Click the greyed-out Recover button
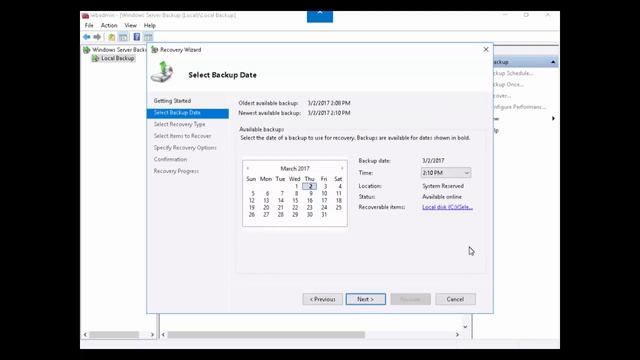 pyautogui.click(x=410, y=299)
